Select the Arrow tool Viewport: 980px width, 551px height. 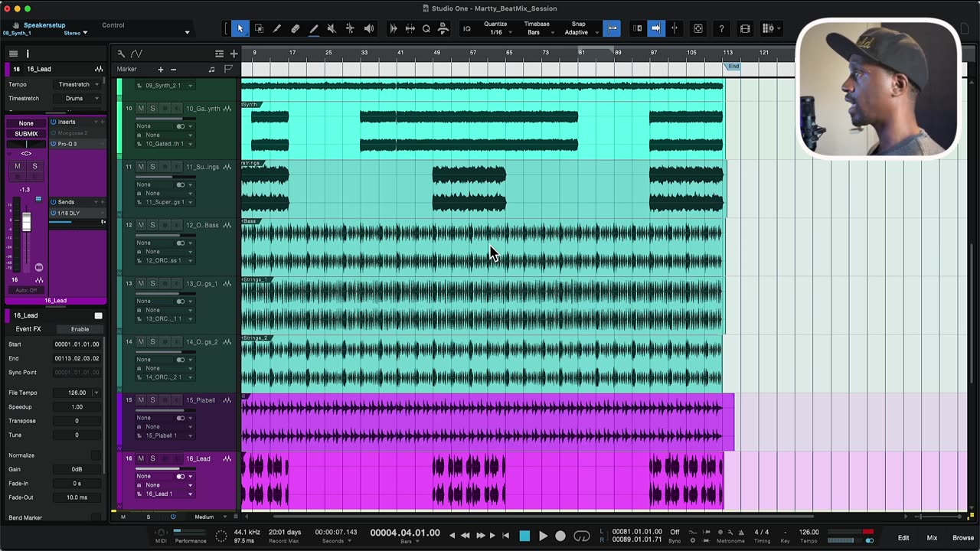tap(240, 28)
